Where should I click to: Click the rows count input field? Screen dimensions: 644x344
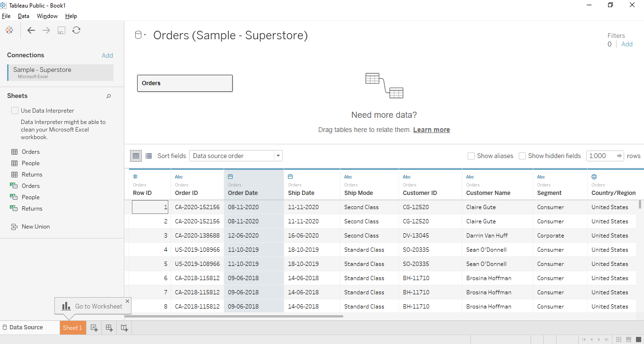(601, 156)
